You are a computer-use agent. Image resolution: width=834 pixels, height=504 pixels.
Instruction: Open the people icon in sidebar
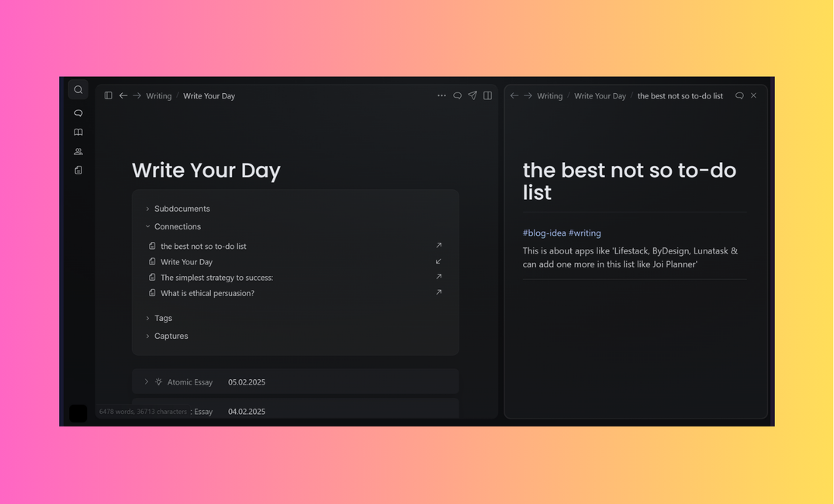coord(78,151)
